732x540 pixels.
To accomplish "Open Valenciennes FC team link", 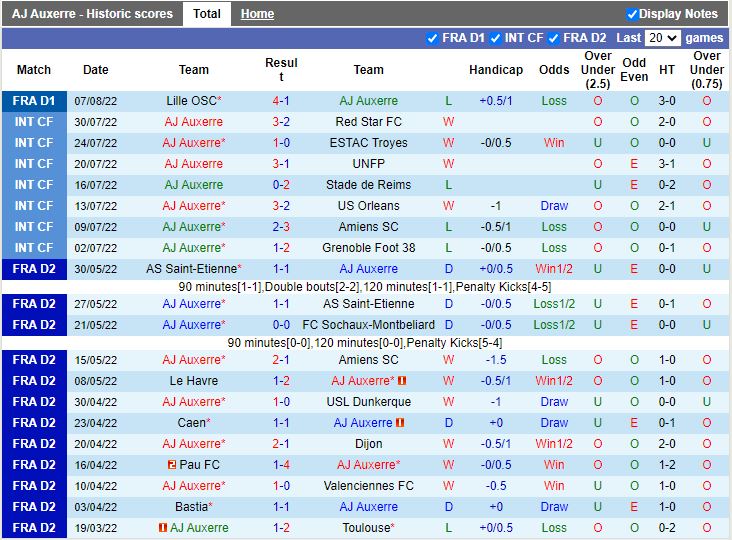I will [368, 486].
